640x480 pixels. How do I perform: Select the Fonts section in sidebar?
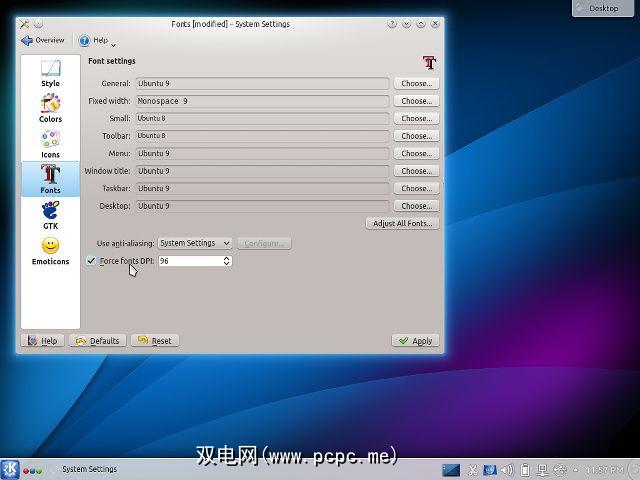coord(51,179)
